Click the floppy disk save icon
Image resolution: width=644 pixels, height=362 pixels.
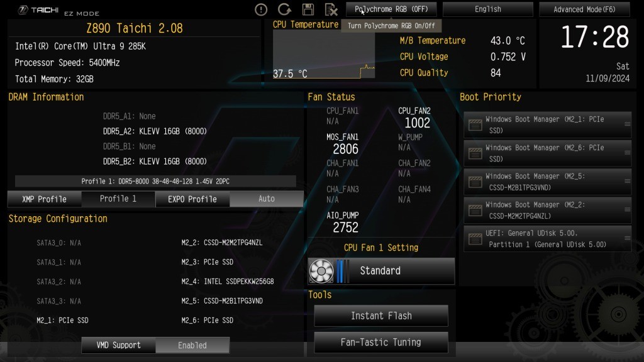coord(308,9)
